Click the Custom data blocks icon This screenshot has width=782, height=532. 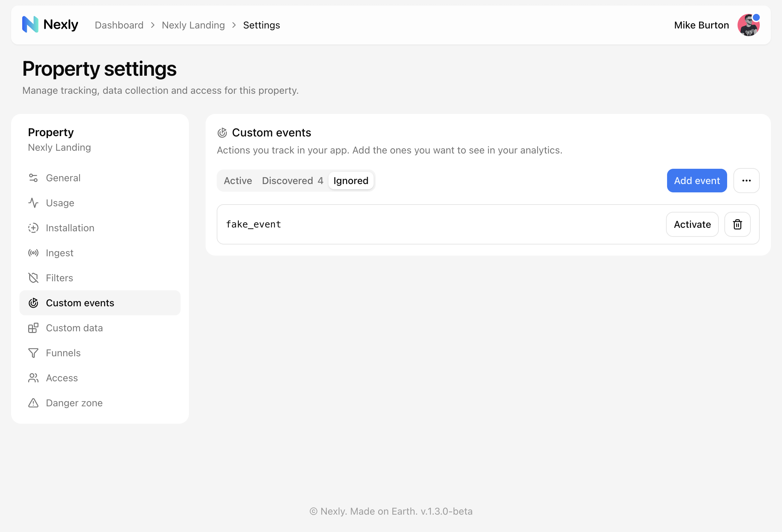[33, 328]
